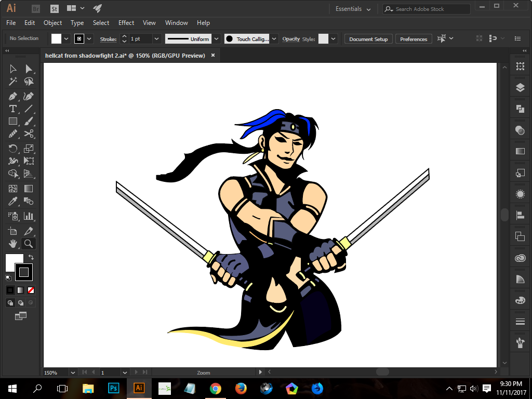This screenshot has width=532, height=399.
Task: Choose the Rectangle tool
Action: click(x=13, y=121)
